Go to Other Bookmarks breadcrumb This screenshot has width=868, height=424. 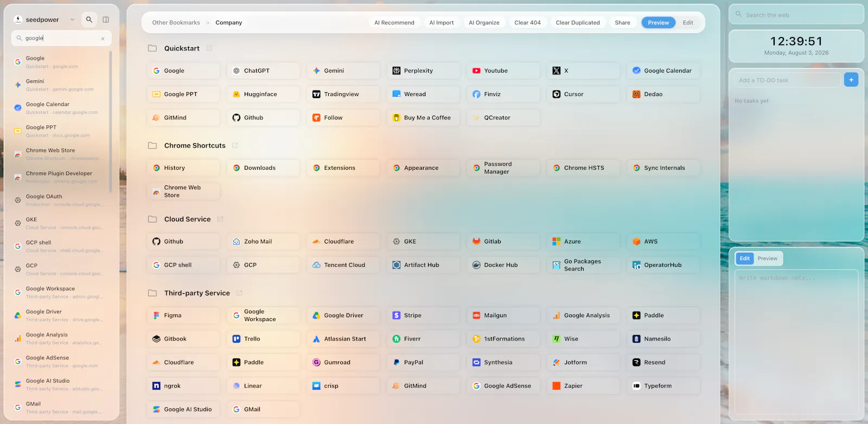176,23
